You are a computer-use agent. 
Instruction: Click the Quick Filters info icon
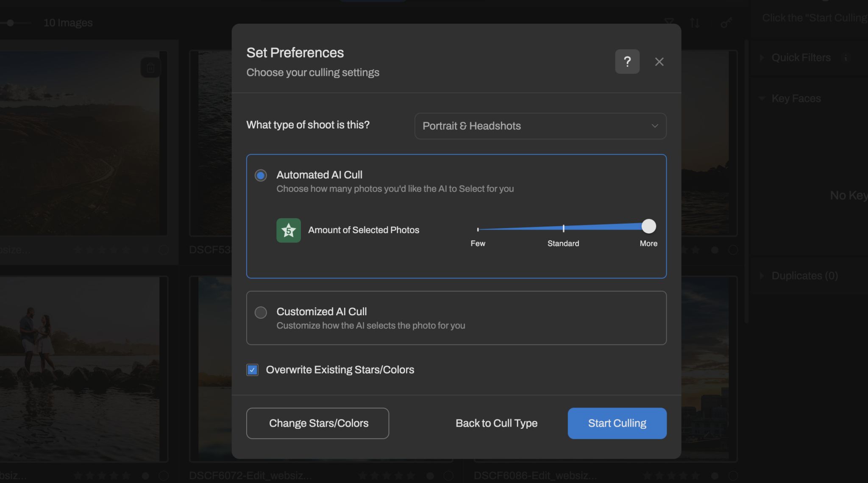coord(846,58)
